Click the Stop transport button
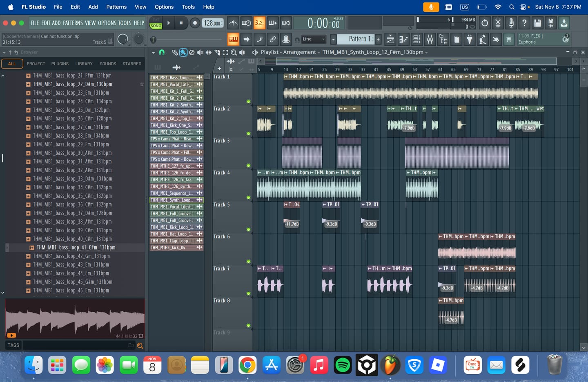Screen dimensions: 588x382 [x=181, y=23]
